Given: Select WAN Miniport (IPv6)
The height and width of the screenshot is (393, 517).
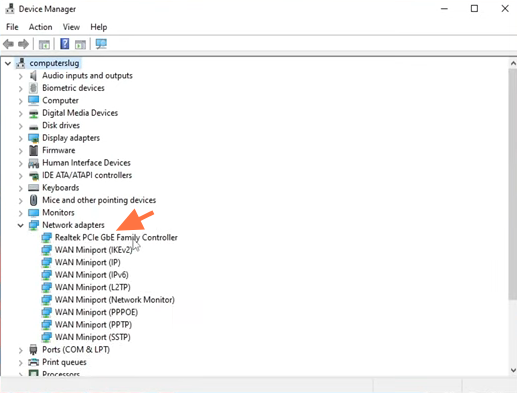Looking at the screenshot, I should tap(92, 275).
